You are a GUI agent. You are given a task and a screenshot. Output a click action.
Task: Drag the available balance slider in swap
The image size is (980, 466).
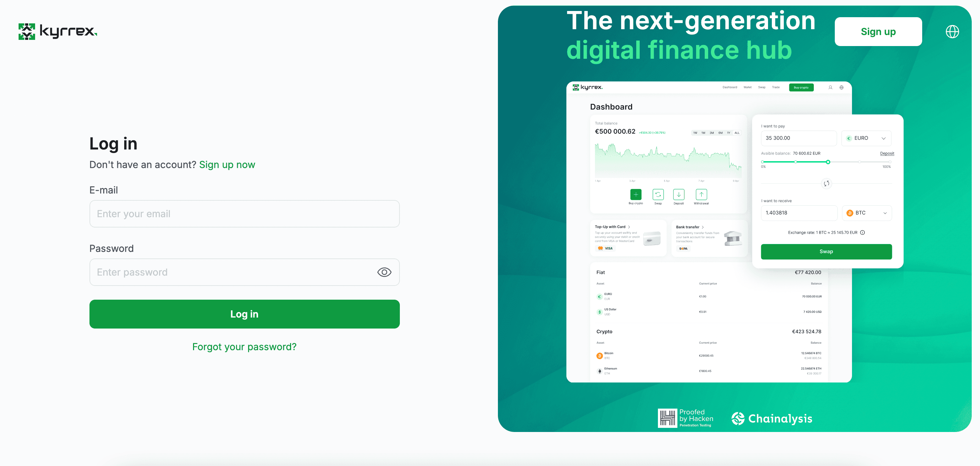point(828,162)
